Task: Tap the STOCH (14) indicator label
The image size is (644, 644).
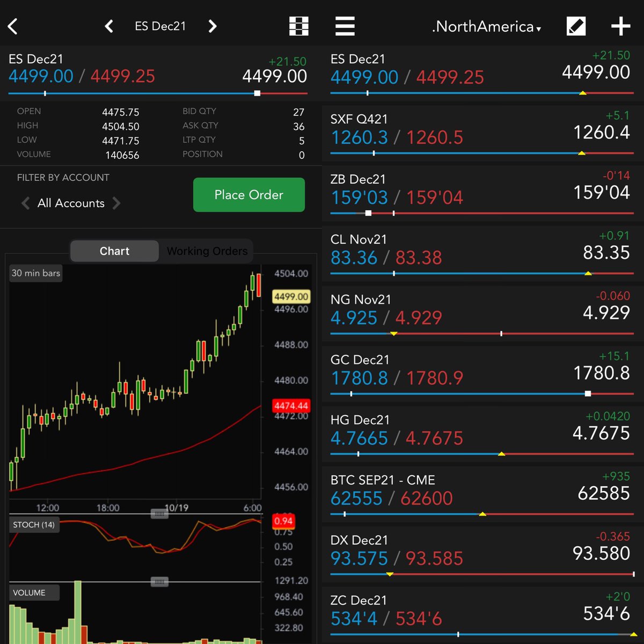Action: (34, 525)
